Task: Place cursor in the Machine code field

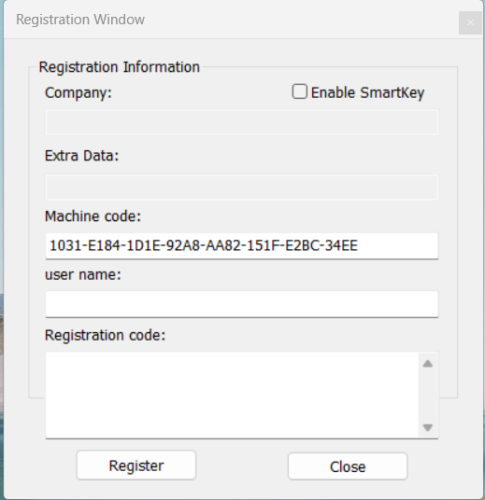Action: click(242, 246)
